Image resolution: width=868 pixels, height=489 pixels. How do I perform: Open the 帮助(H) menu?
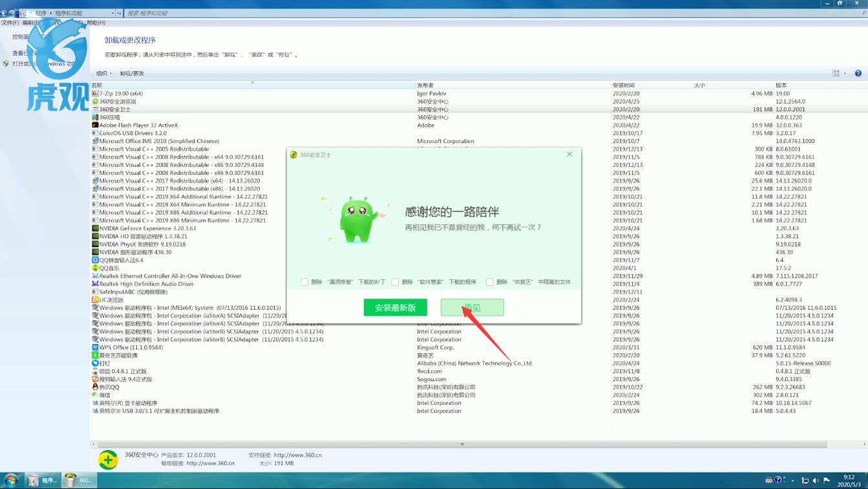pos(96,23)
